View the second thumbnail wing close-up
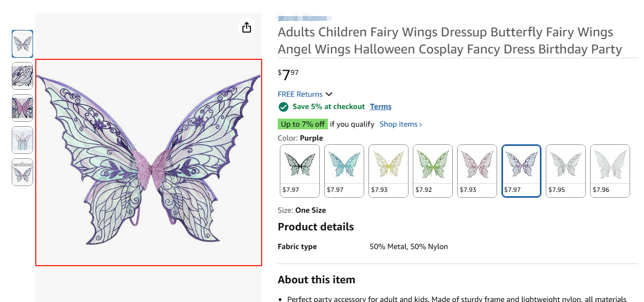This screenshot has width=644, height=302. tap(22, 76)
